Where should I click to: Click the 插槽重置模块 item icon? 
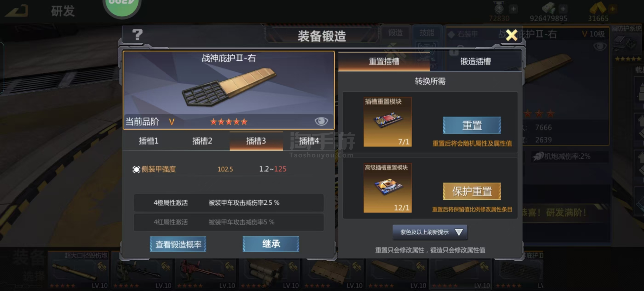pos(387,122)
